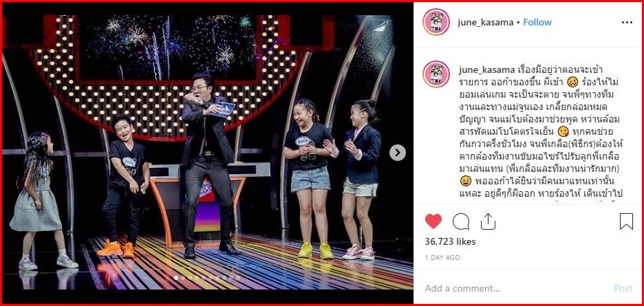Click the caption's june_kasama profile picture
This screenshot has width=644, height=306.
(x=436, y=74)
